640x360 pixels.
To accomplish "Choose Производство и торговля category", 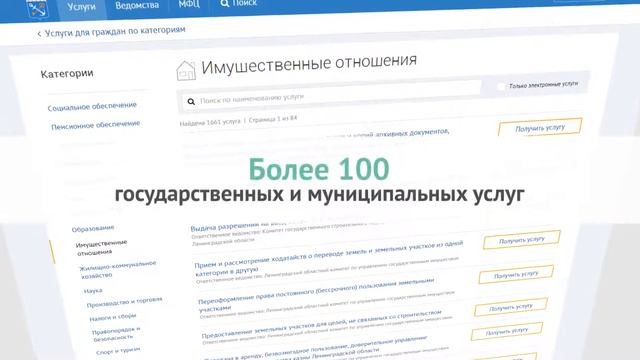I will 124,302.
